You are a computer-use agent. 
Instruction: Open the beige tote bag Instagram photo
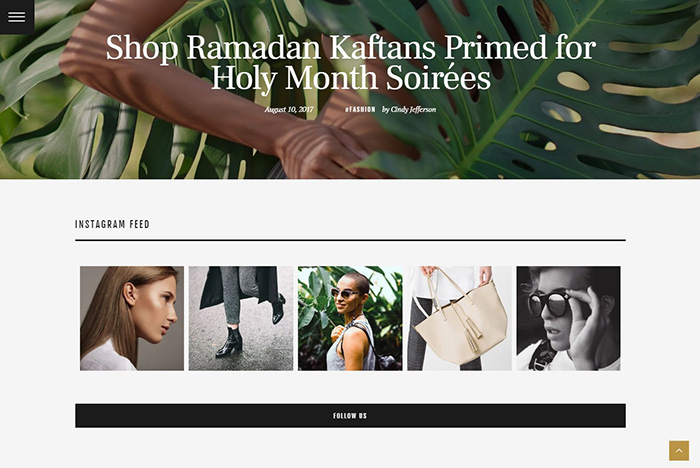tap(459, 318)
